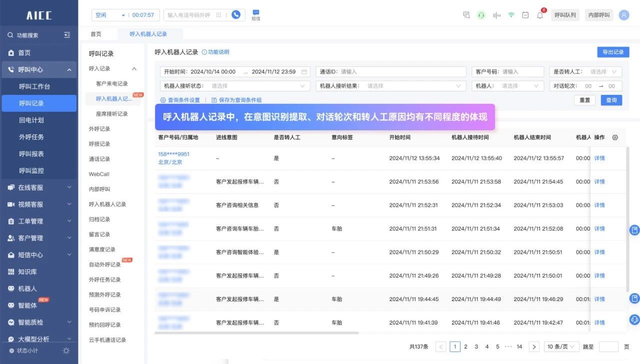
Task: Click the green headset status icon
Action: point(481,15)
